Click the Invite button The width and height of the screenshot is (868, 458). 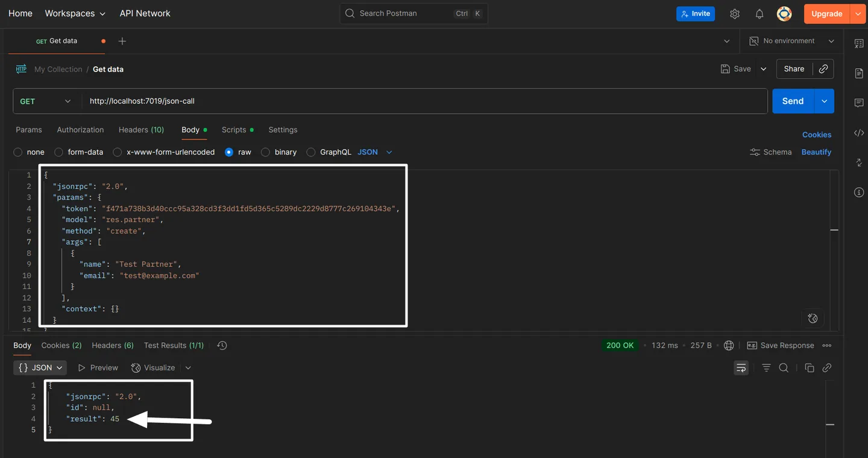pyautogui.click(x=696, y=13)
